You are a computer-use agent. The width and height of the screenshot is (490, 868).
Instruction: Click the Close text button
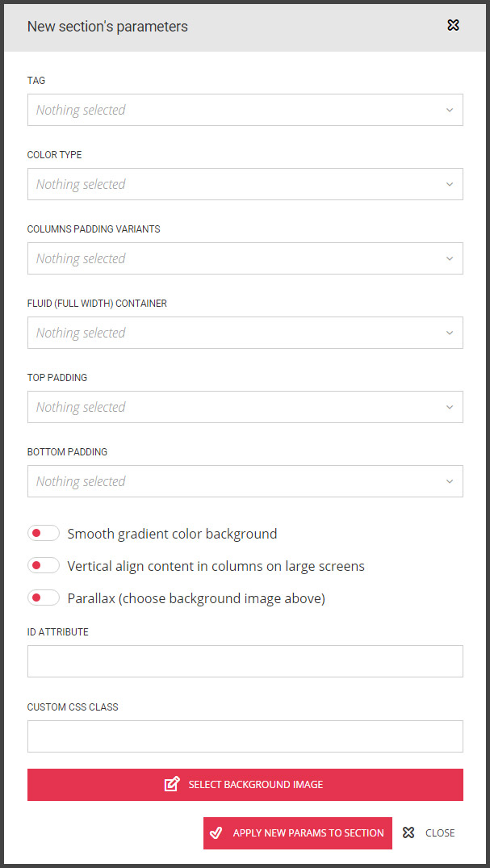(x=440, y=833)
